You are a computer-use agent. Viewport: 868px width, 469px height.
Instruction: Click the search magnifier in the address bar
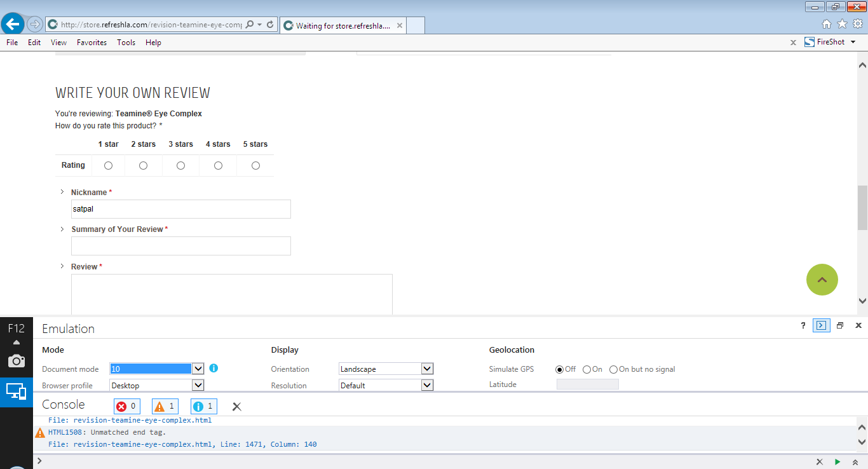click(249, 24)
